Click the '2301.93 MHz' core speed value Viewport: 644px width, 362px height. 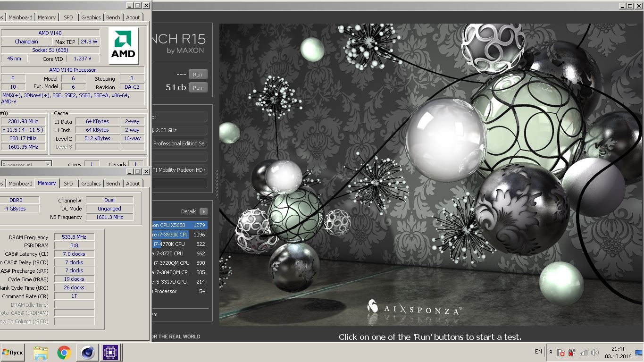(23, 121)
